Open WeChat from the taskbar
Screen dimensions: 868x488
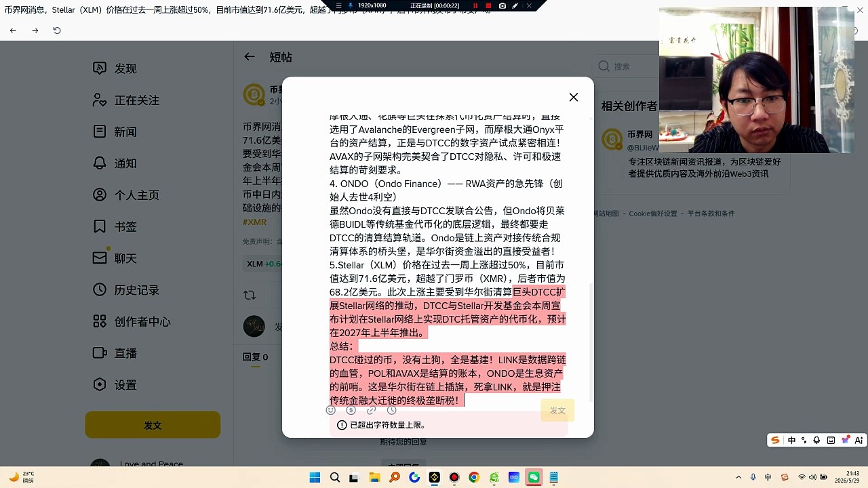[534, 478]
